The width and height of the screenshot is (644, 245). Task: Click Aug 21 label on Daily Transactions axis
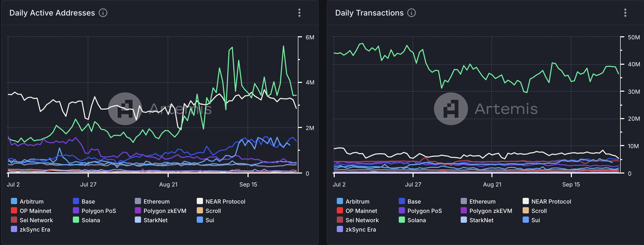tap(492, 184)
